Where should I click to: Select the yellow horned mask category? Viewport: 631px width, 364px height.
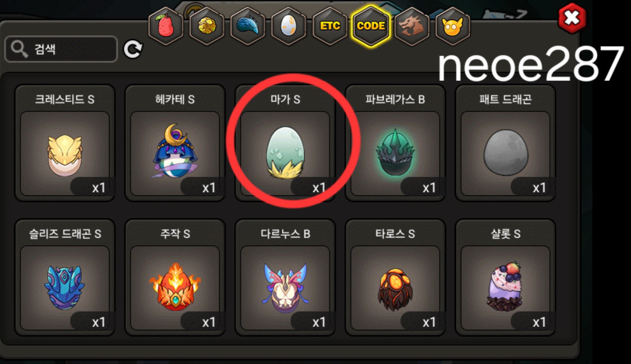tap(453, 26)
